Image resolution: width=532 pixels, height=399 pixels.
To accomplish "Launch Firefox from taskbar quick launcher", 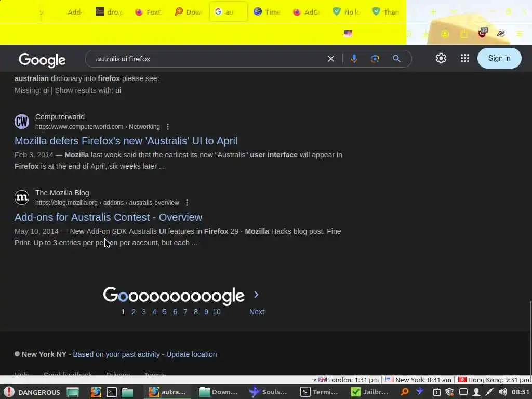I will (x=96, y=392).
